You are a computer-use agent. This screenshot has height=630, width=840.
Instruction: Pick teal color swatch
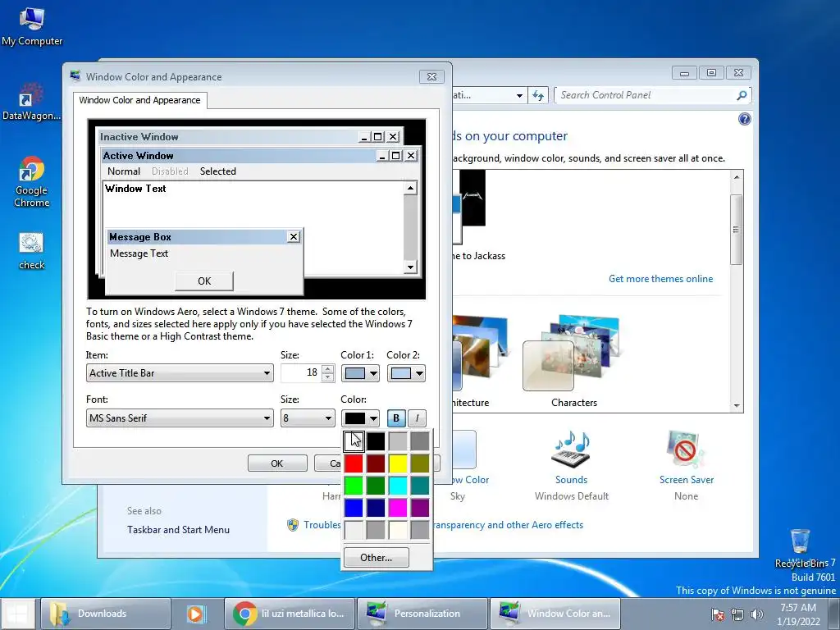pos(420,486)
